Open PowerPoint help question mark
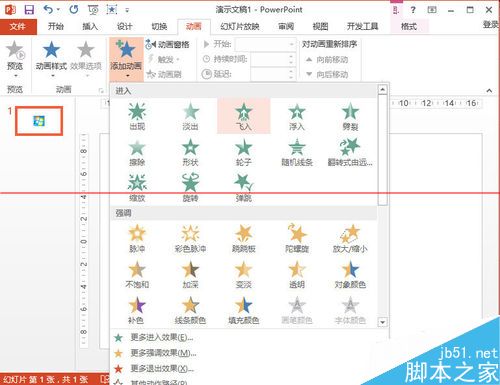Screen dimensions: 500x385 (x=413, y=10)
